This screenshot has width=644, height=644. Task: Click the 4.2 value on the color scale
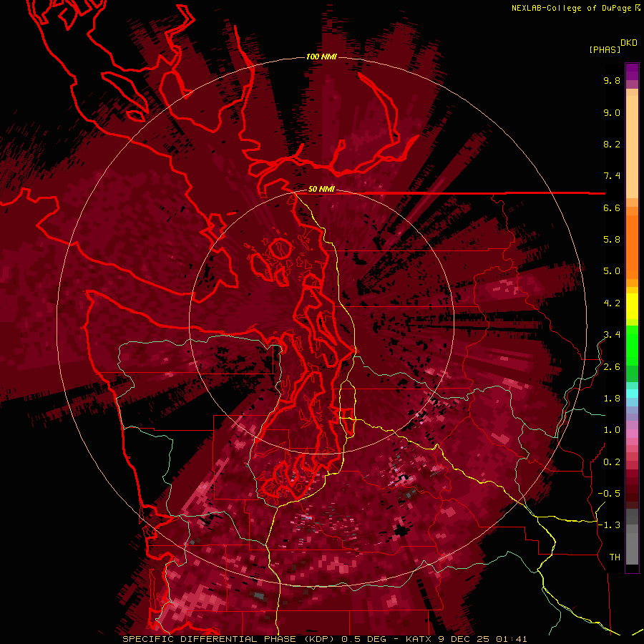click(x=612, y=303)
